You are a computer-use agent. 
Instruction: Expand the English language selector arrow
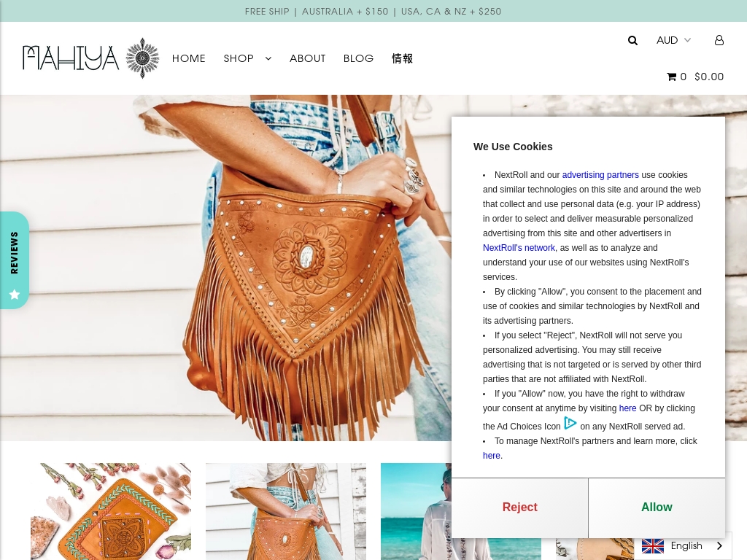coord(719,545)
